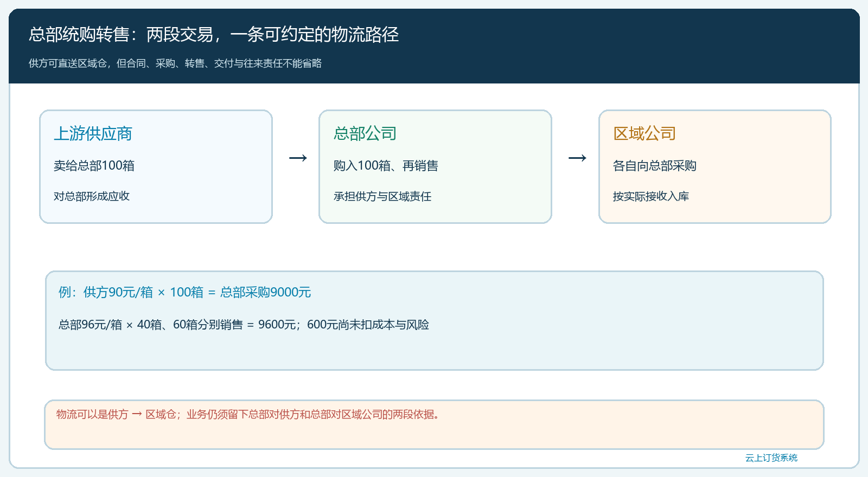This screenshot has height=477, width=868.
Task: Select the 区域公司 card heading
Action: [x=644, y=133]
